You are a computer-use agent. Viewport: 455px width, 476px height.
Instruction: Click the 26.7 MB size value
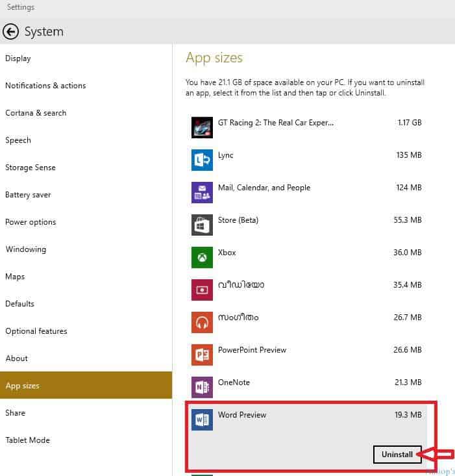[x=408, y=318]
